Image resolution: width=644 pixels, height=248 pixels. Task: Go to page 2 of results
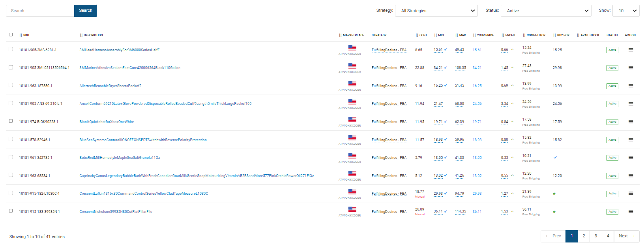pyautogui.click(x=584, y=236)
